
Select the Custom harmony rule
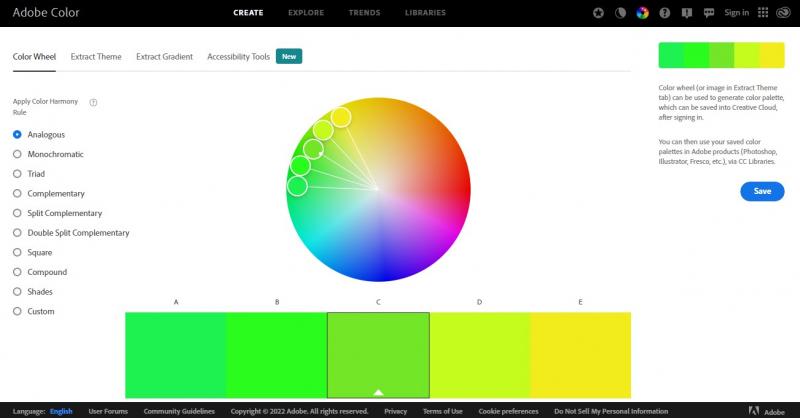34,311
